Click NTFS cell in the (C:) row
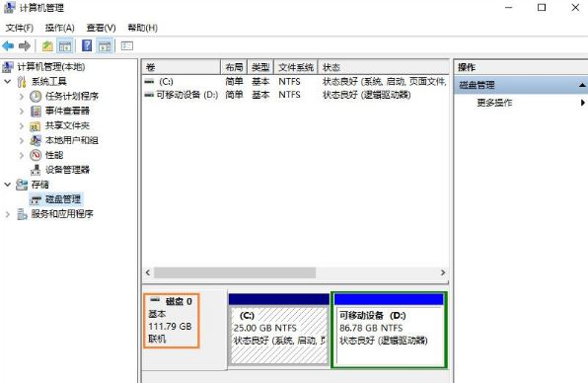Screen dimensions: 588x383 pyautogui.click(x=289, y=81)
